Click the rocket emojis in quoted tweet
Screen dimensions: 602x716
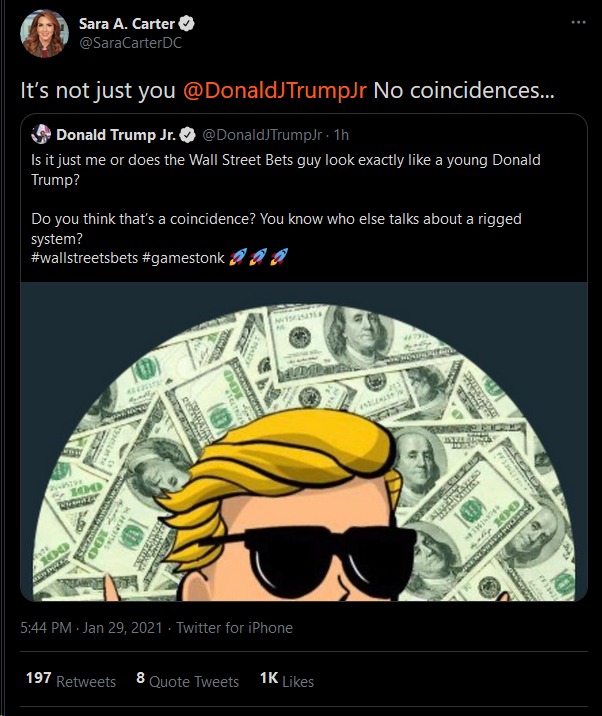(258, 257)
